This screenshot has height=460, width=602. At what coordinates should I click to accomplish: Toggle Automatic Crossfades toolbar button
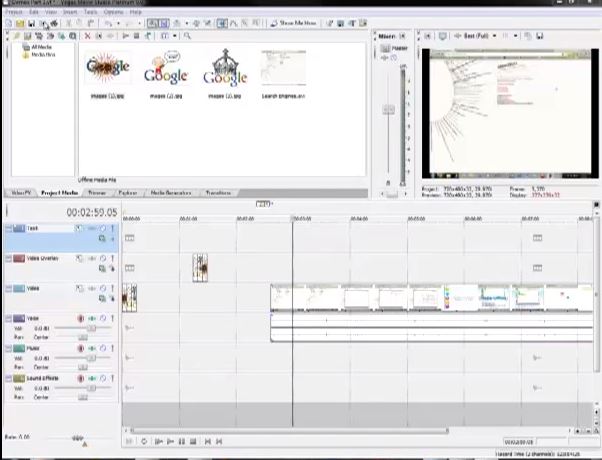164,23
